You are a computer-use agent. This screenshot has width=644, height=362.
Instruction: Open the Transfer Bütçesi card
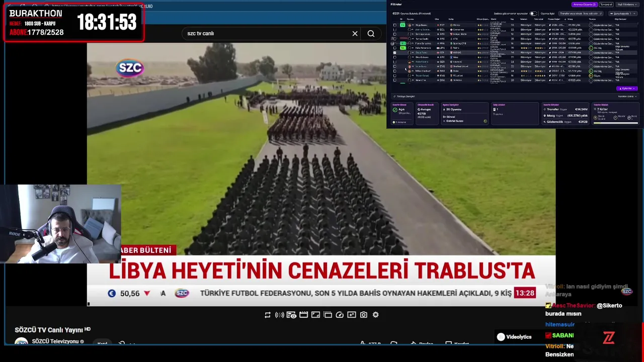click(x=566, y=114)
